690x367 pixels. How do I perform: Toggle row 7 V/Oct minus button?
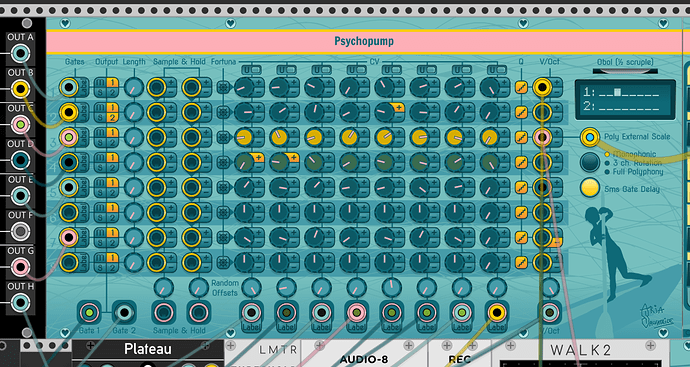(557, 242)
